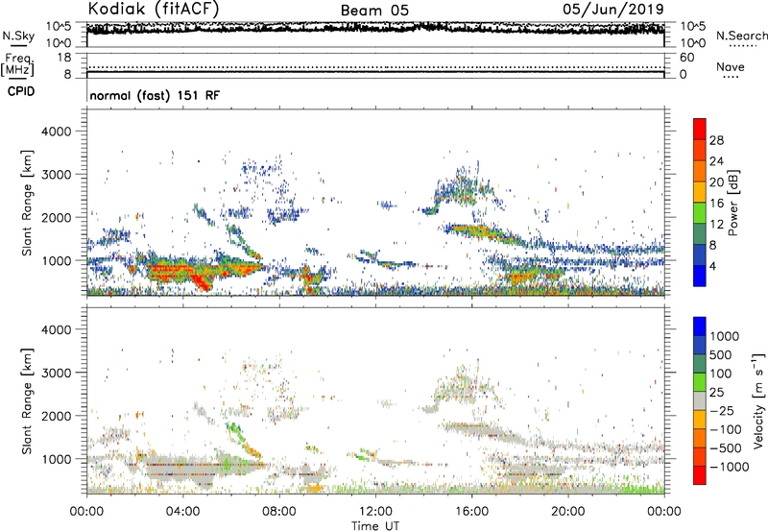Click the 'Nave' legend label
768x532 pixels.
point(731,66)
